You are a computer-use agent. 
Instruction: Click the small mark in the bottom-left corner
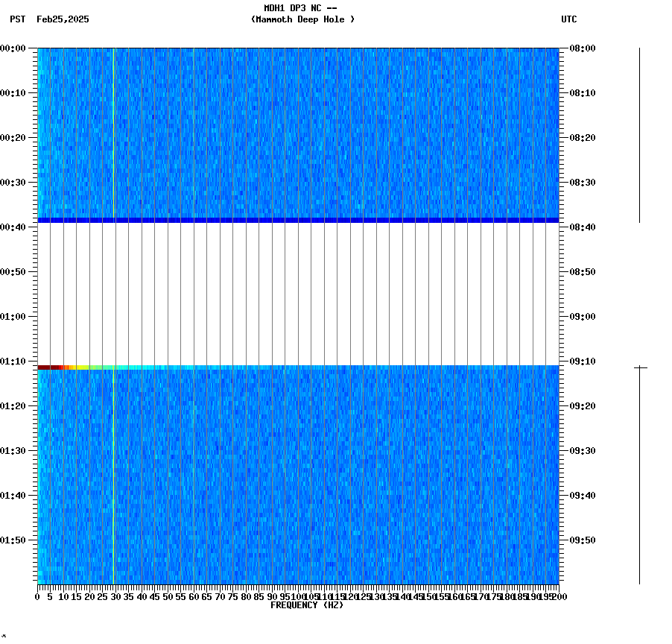[x=6, y=635]
